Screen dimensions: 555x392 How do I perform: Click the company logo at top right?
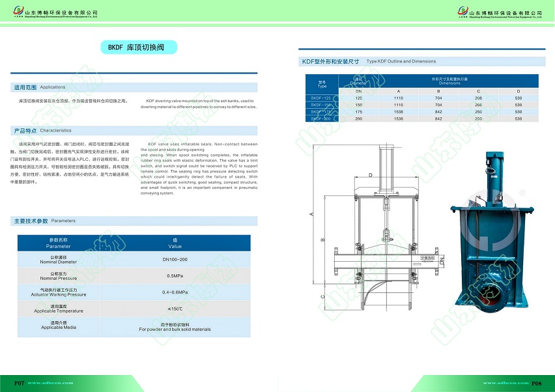463,13
